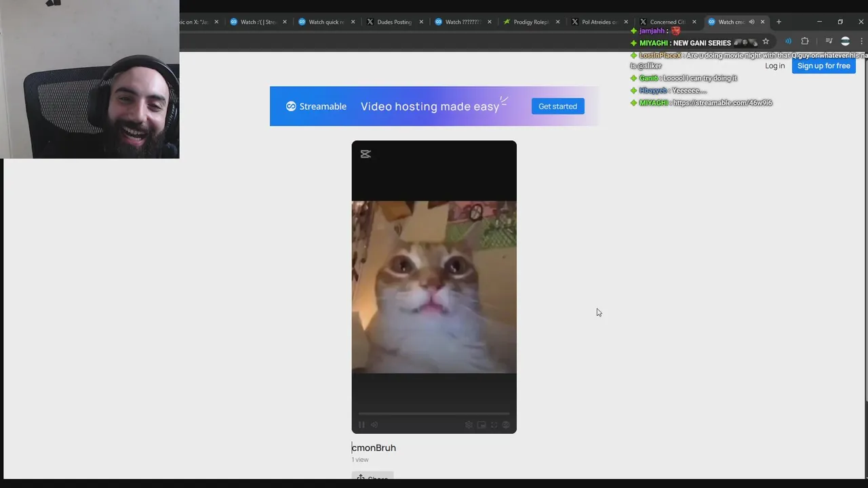Enter fullscreen on the video player
Screen dimensions: 868x488
click(x=494, y=425)
